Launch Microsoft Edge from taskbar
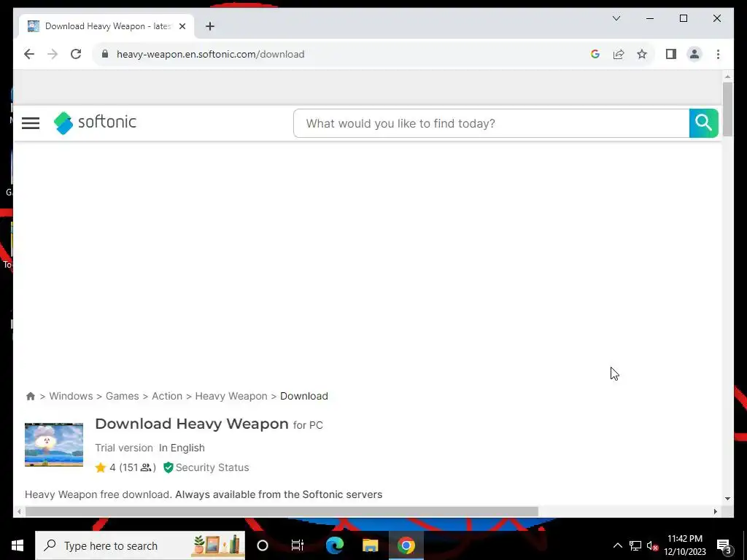 tap(334, 545)
